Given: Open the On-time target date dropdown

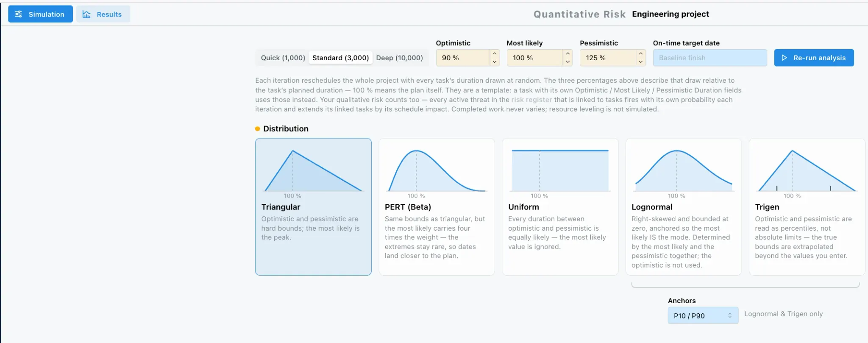Looking at the screenshot, I should [710, 58].
